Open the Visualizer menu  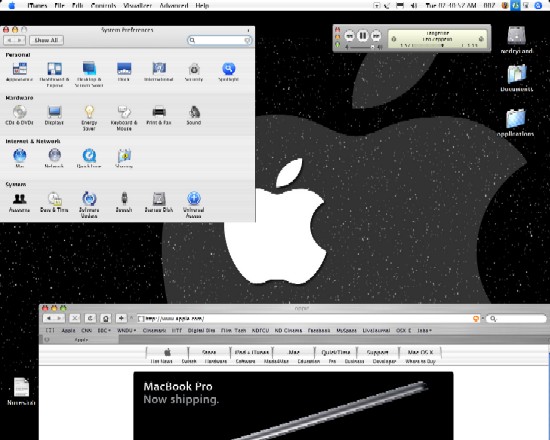coord(138,6)
